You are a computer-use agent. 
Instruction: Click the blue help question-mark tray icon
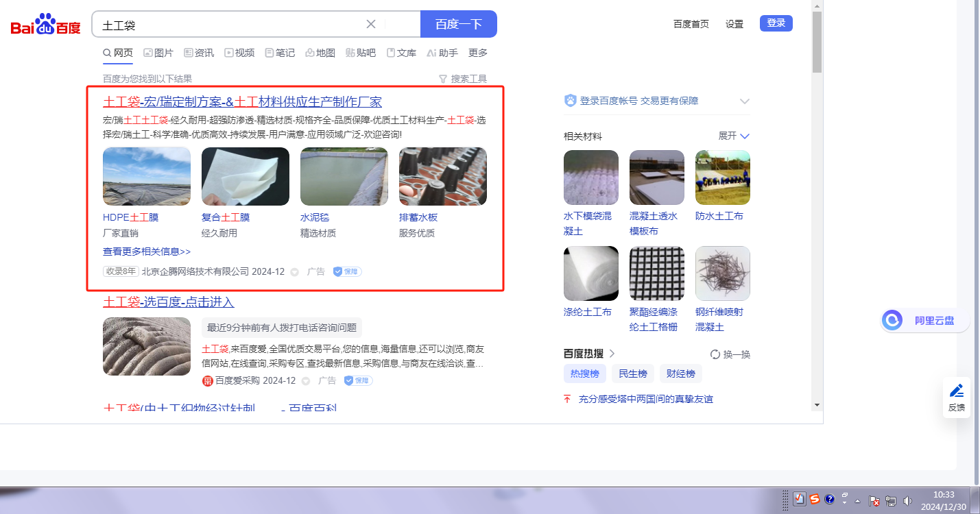click(x=829, y=499)
